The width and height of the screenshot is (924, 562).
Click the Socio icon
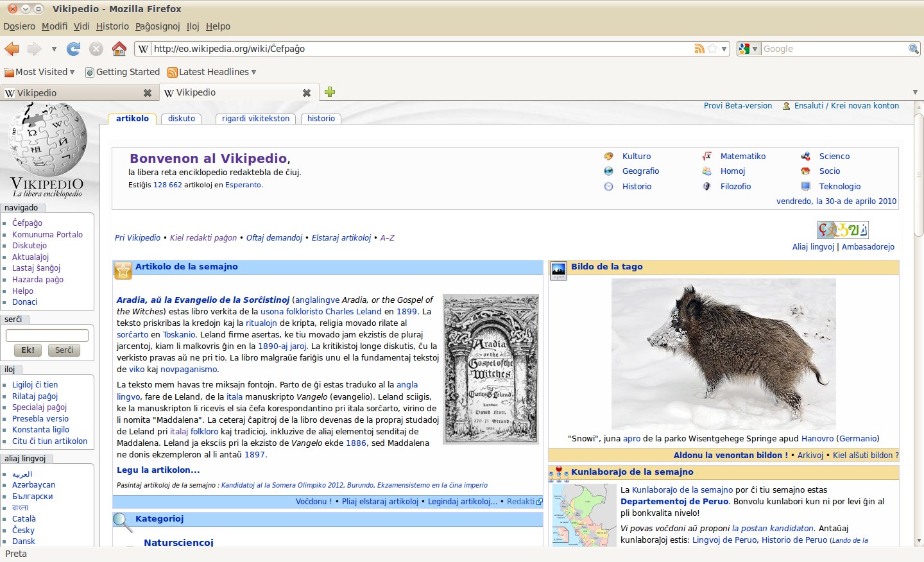[805, 171]
